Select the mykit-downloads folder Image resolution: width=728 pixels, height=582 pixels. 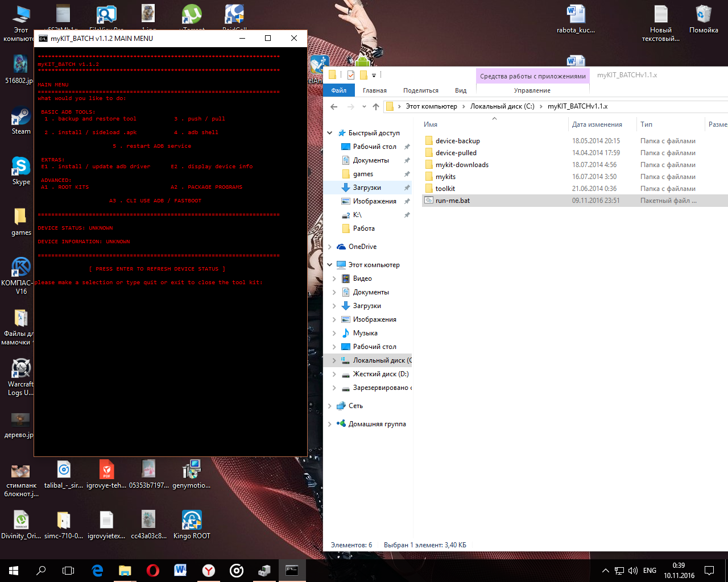(x=462, y=165)
